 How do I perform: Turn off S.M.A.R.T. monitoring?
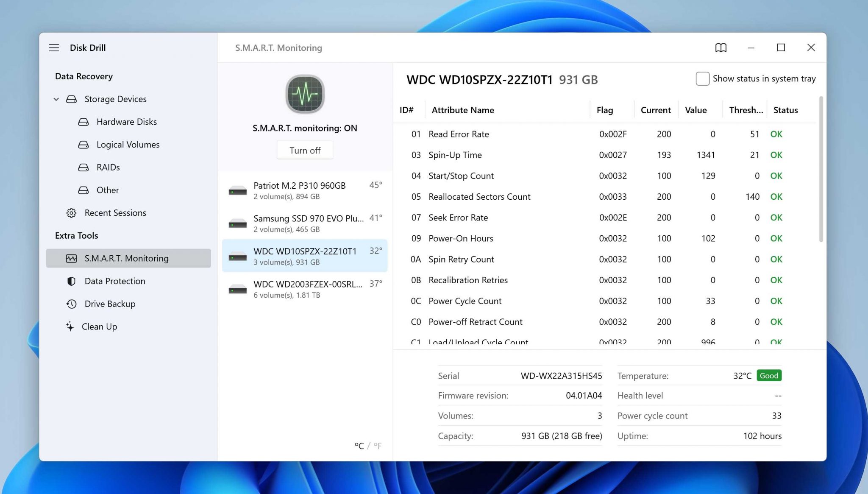pos(305,151)
